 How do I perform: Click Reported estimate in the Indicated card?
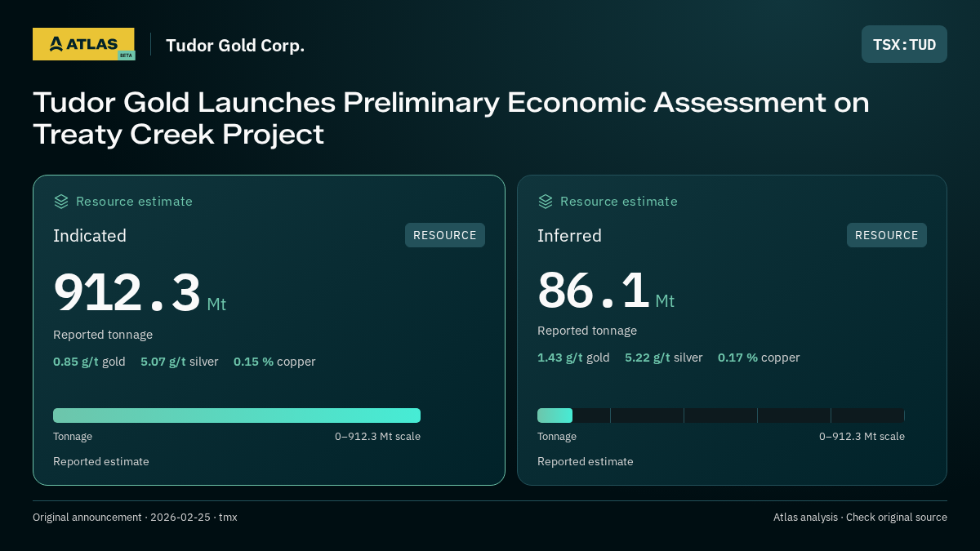(x=101, y=462)
